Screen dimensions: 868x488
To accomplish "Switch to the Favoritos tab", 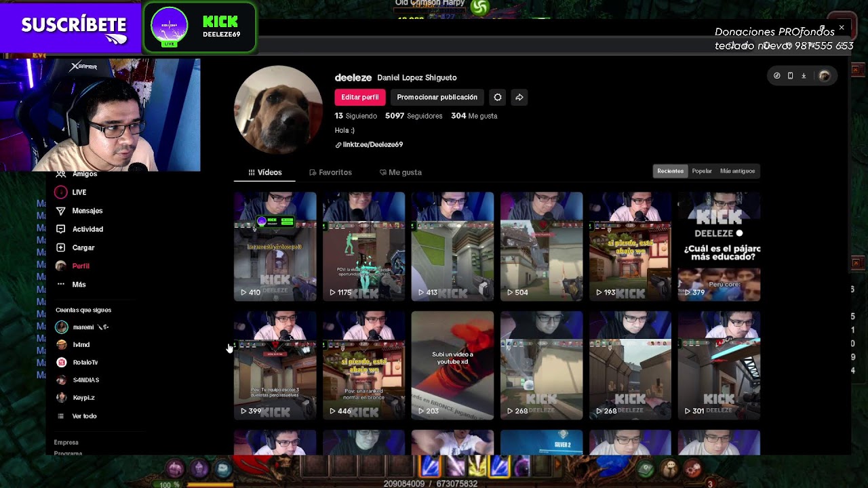I will (x=330, y=172).
